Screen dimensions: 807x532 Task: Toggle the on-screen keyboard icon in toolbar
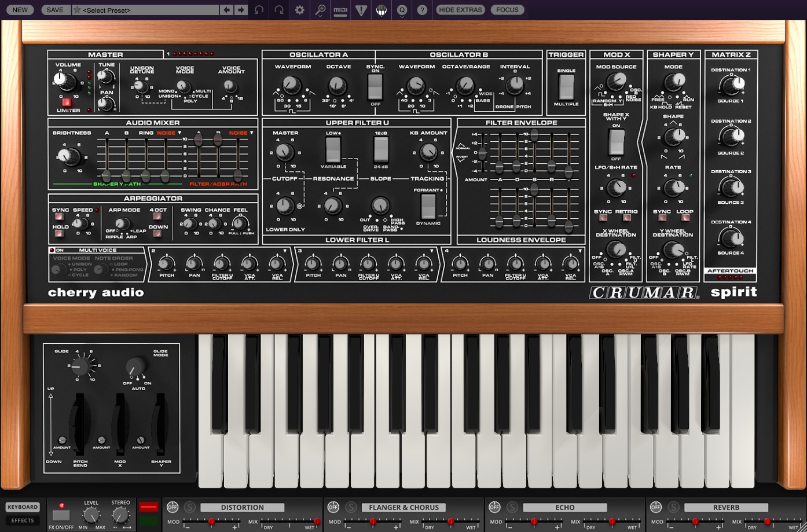click(x=382, y=10)
